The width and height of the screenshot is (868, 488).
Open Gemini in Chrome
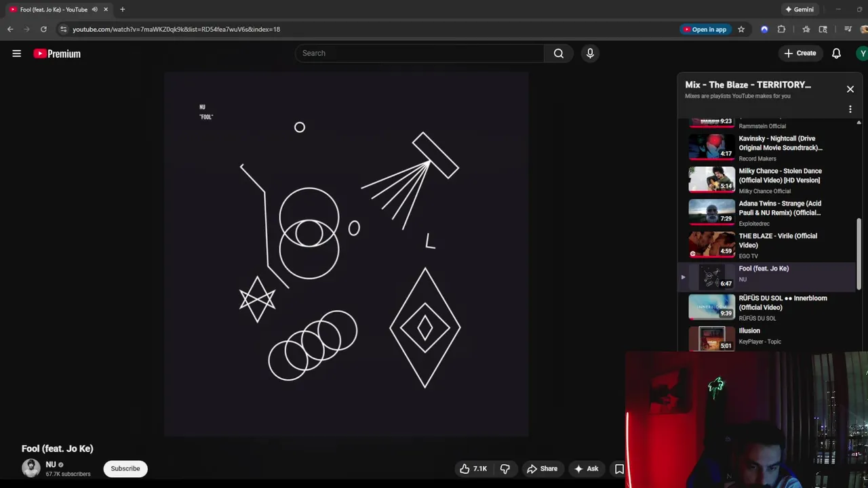click(799, 9)
